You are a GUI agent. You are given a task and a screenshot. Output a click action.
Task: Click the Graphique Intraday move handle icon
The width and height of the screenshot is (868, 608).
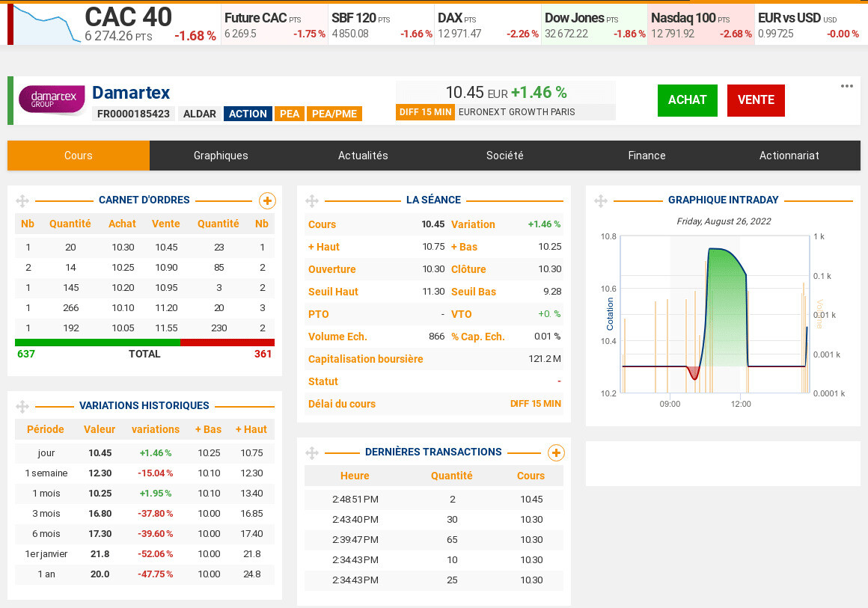point(601,201)
